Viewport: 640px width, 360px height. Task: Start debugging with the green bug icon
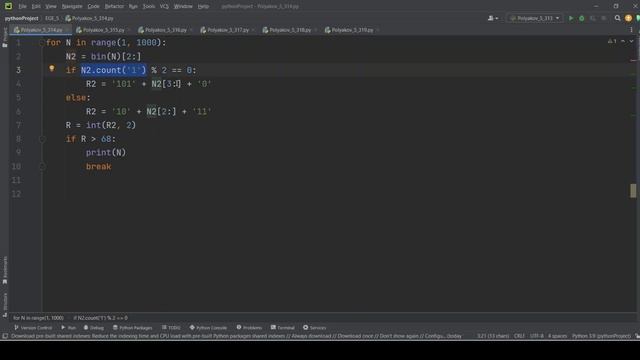[x=582, y=18]
